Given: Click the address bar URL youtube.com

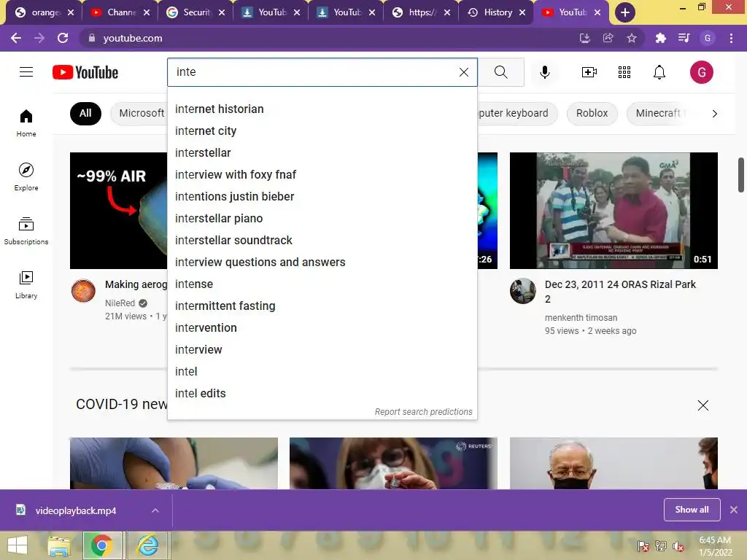Looking at the screenshot, I should 133,38.
